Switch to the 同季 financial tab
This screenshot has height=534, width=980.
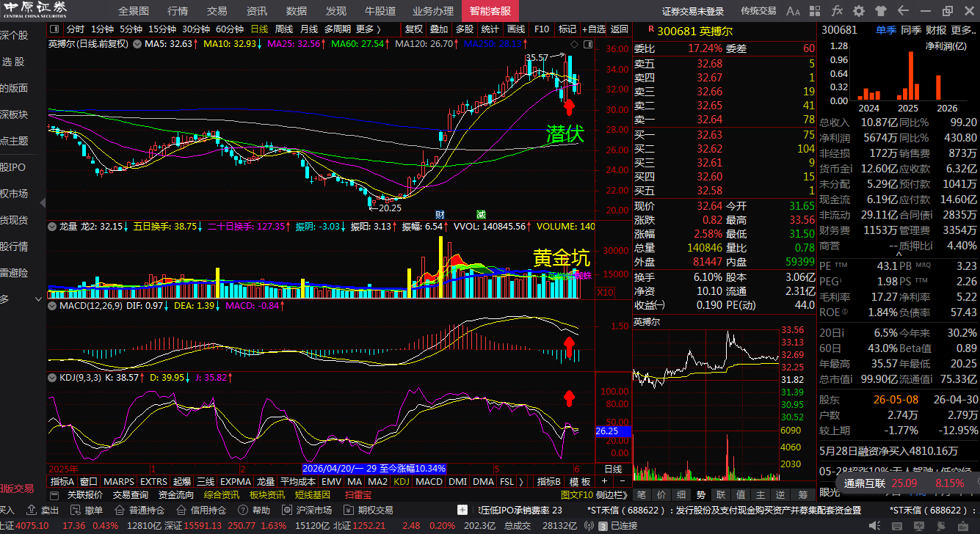pyautogui.click(x=911, y=30)
